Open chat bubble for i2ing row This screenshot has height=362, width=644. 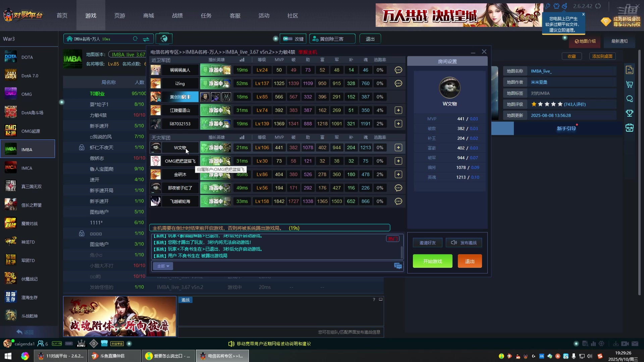pyautogui.click(x=398, y=83)
